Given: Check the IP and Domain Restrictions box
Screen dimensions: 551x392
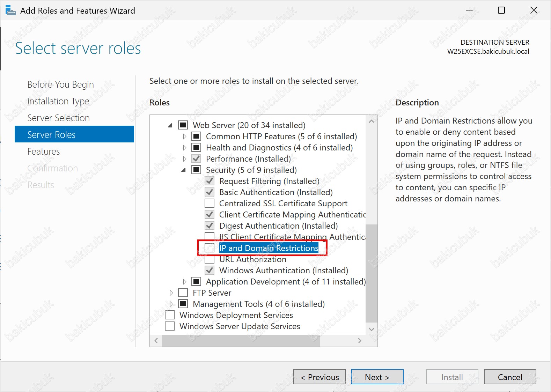Looking at the screenshot, I should pyautogui.click(x=210, y=248).
